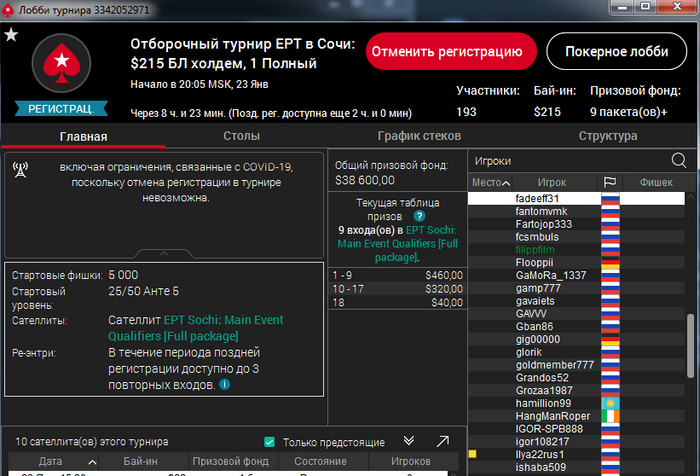The height and width of the screenshot is (476, 700).
Task: Select player Fartojop333
Action: point(576,224)
